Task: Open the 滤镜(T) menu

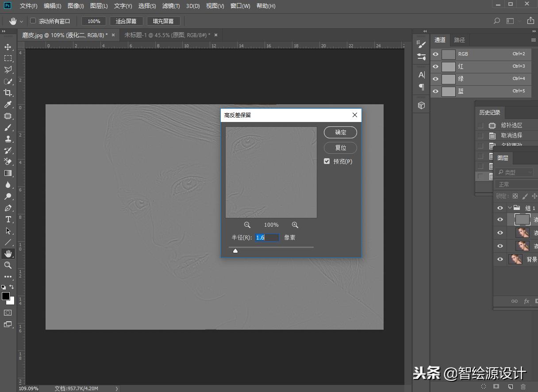Action: (171, 6)
